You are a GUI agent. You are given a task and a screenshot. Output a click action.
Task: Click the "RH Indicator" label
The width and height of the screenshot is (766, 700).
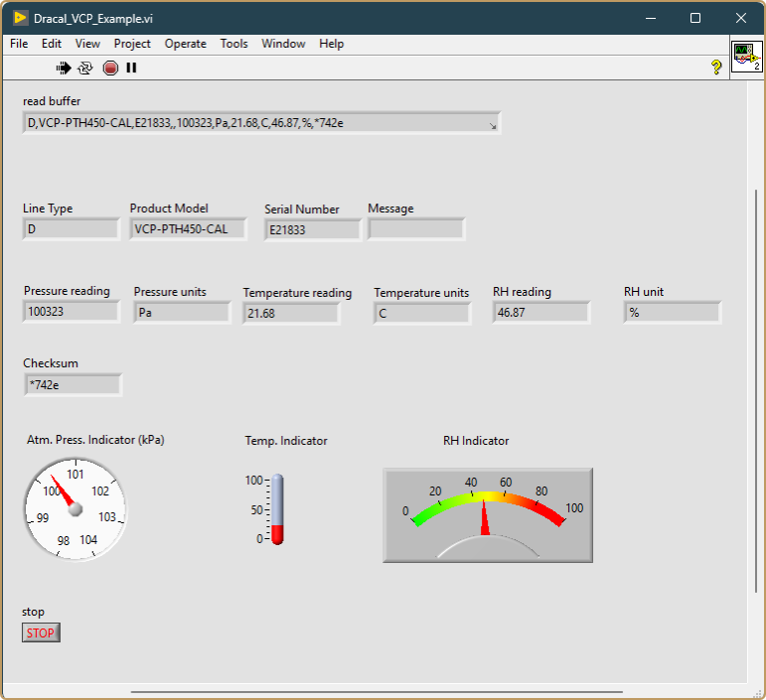pos(476,441)
